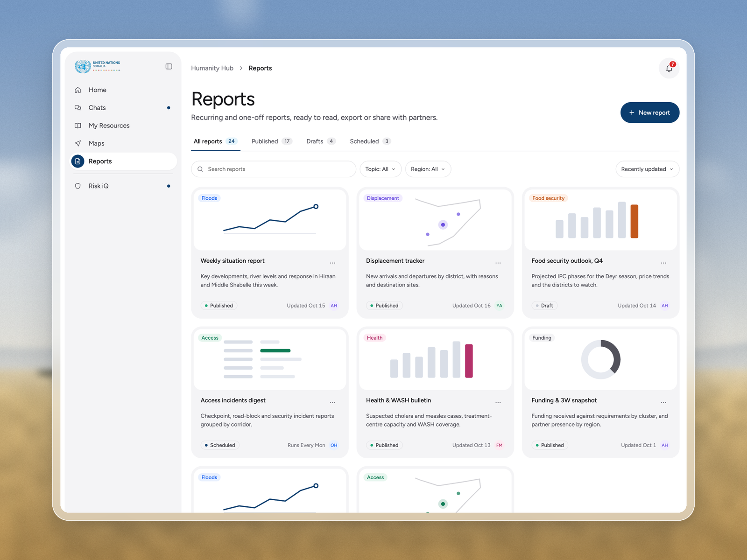This screenshot has width=747, height=560.
Task: Click OH avatar on Access incidents digest
Action: click(x=334, y=445)
